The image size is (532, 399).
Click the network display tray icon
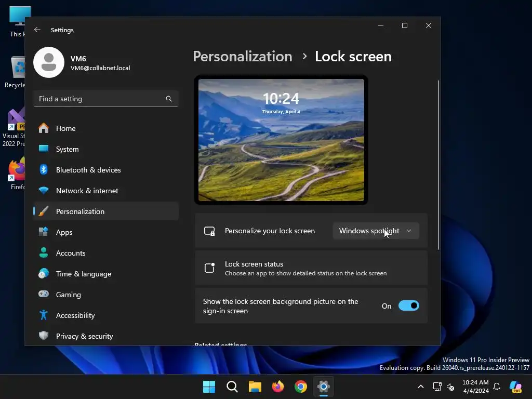click(437, 387)
